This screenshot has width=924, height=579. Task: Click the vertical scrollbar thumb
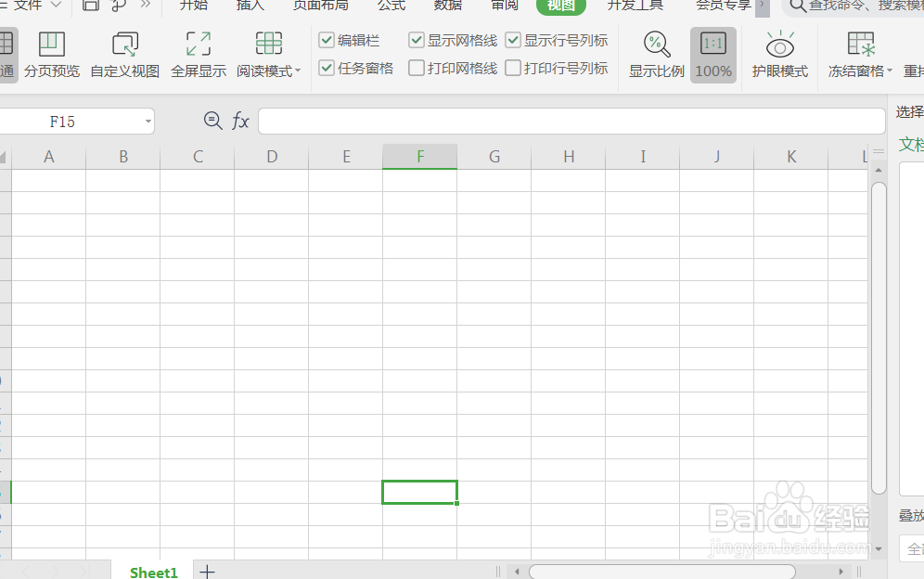pos(879,338)
